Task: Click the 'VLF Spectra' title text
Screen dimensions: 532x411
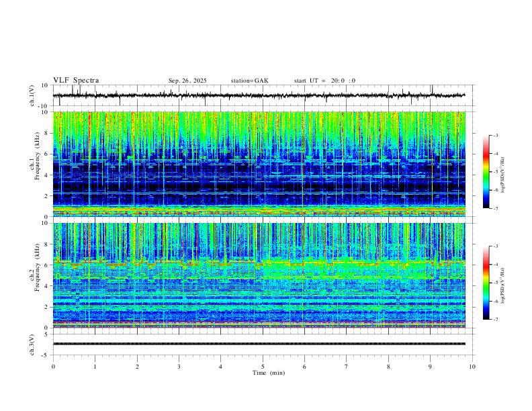Action: (x=76, y=81)
